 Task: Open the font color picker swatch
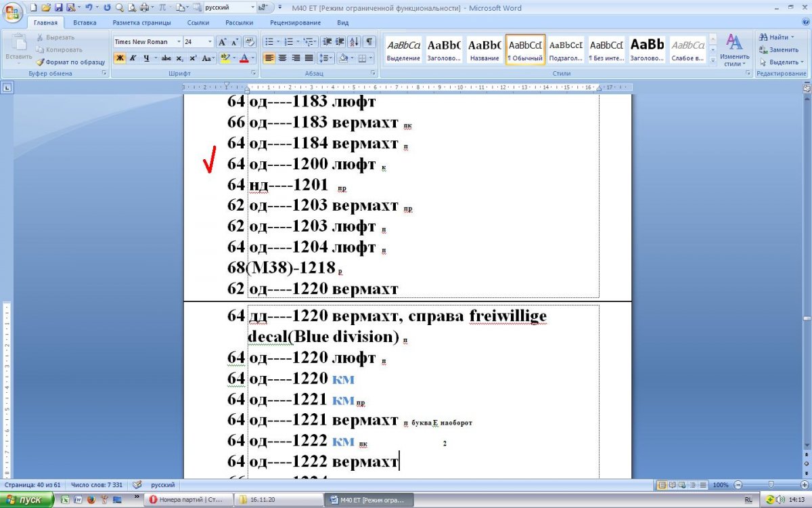tap(244, 58)
